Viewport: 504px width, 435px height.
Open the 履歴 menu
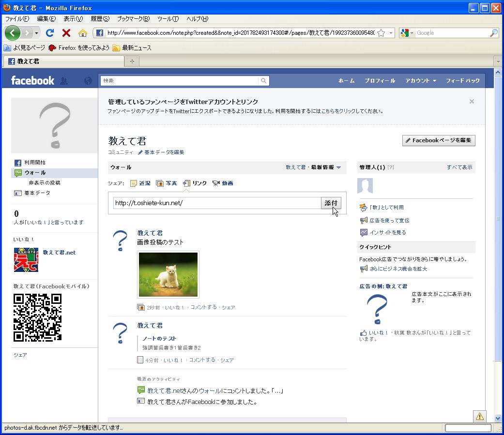click(100, 19)
